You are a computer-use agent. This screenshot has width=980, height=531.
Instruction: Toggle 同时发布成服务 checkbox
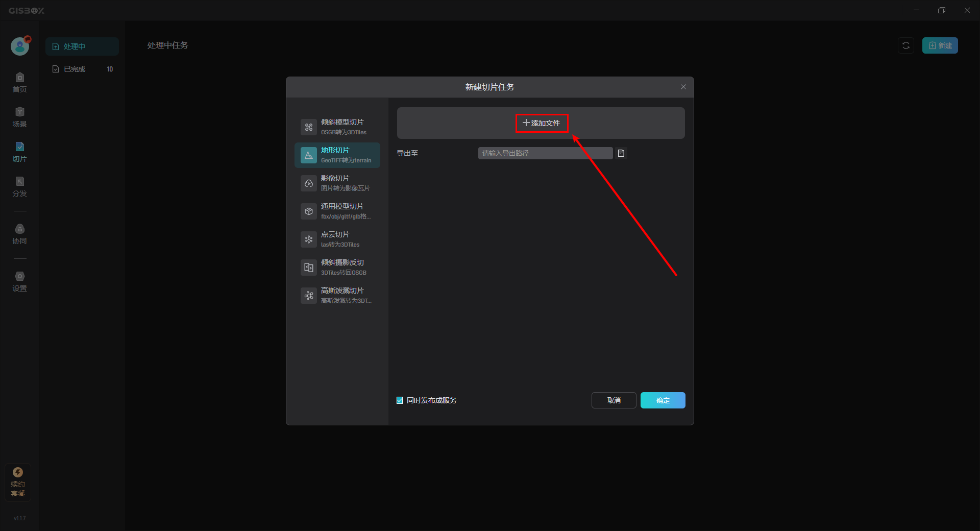click(400, 400)
